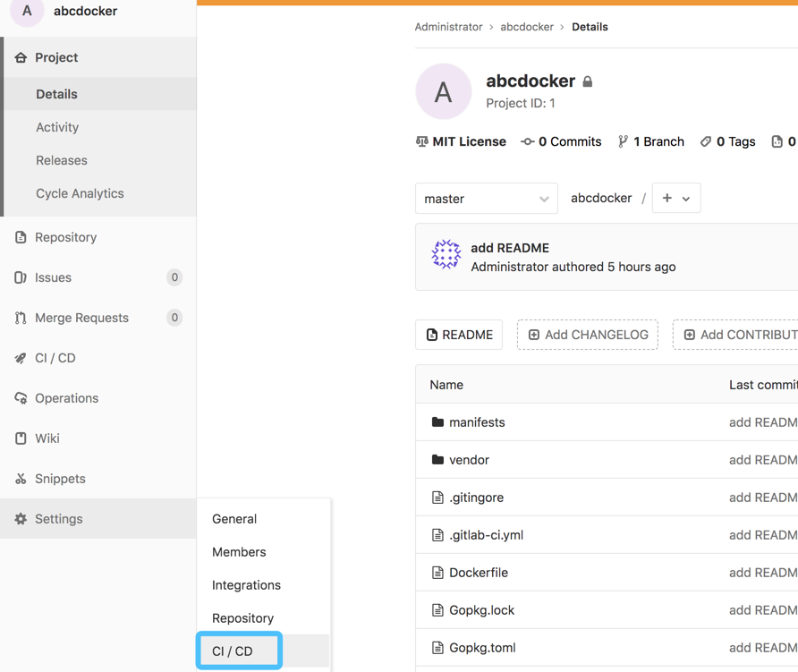Expand the plus add-file dropdown
The height and width of the screenshot is (672, 798).
(x=676, y=199)
